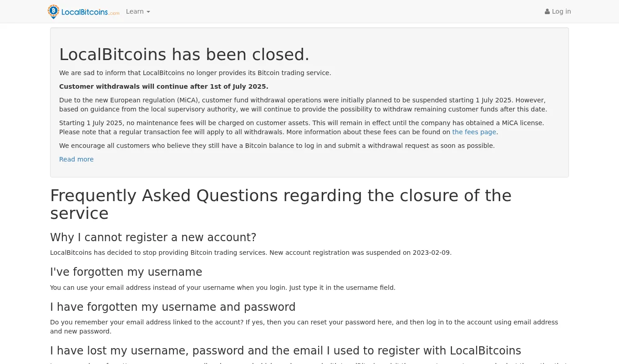Viewport: 619px width, 364px height.
Task: Click the Learn chevron to reveal its options
Action: pos(148,12)
